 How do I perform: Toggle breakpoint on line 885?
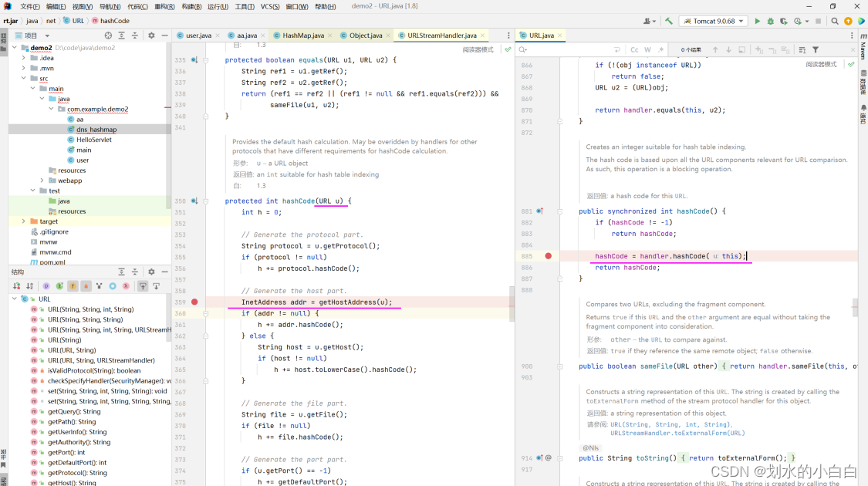point(548,256)
